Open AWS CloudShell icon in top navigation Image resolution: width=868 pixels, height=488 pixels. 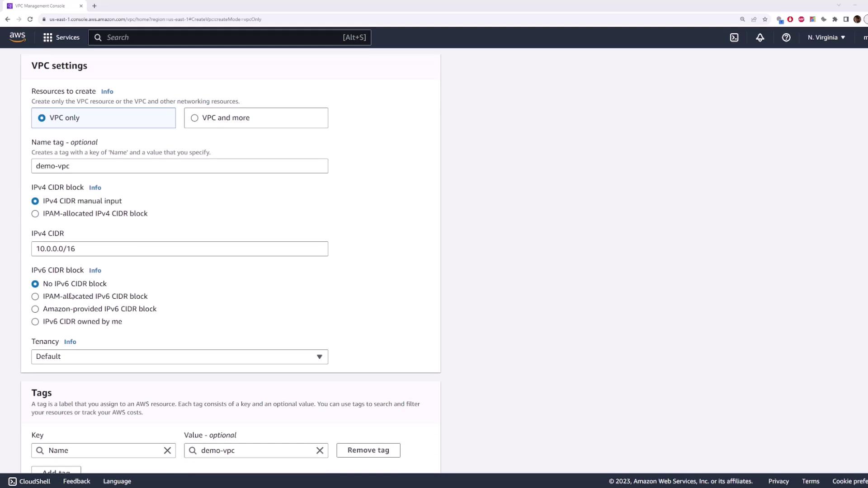pyautogui.click(x=734, y=38)
